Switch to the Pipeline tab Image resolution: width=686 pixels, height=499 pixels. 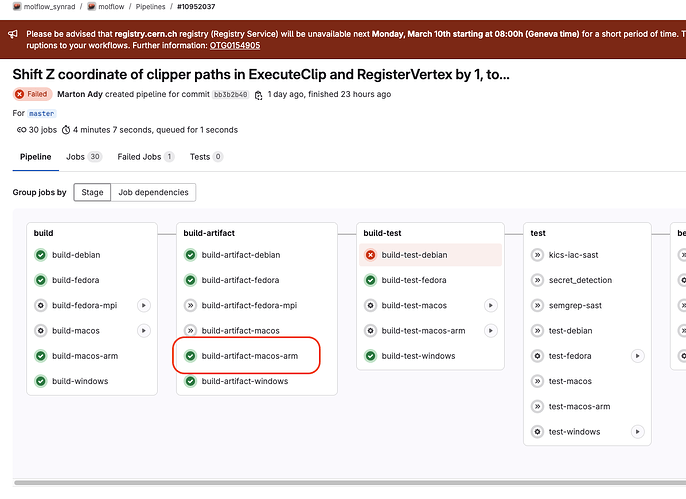coord(35,157)
